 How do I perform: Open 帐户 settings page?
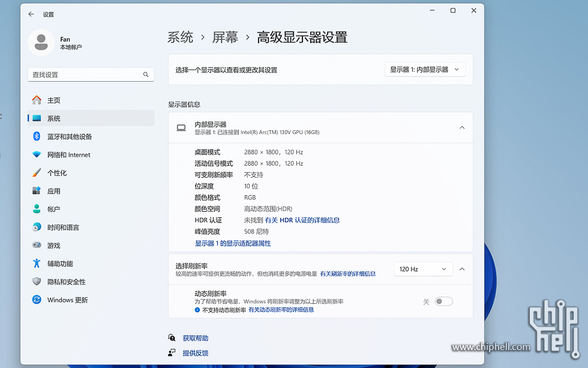(x=91, y=209)
